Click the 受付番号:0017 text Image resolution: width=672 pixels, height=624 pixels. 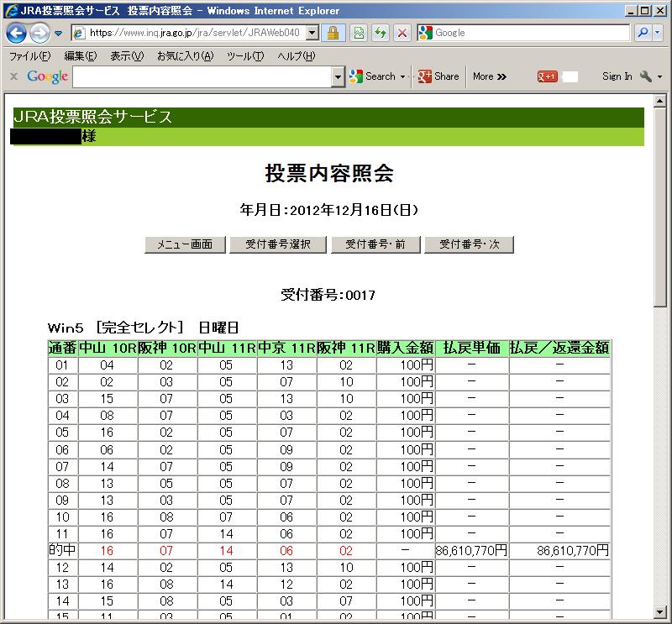click(x=328, y=295)
